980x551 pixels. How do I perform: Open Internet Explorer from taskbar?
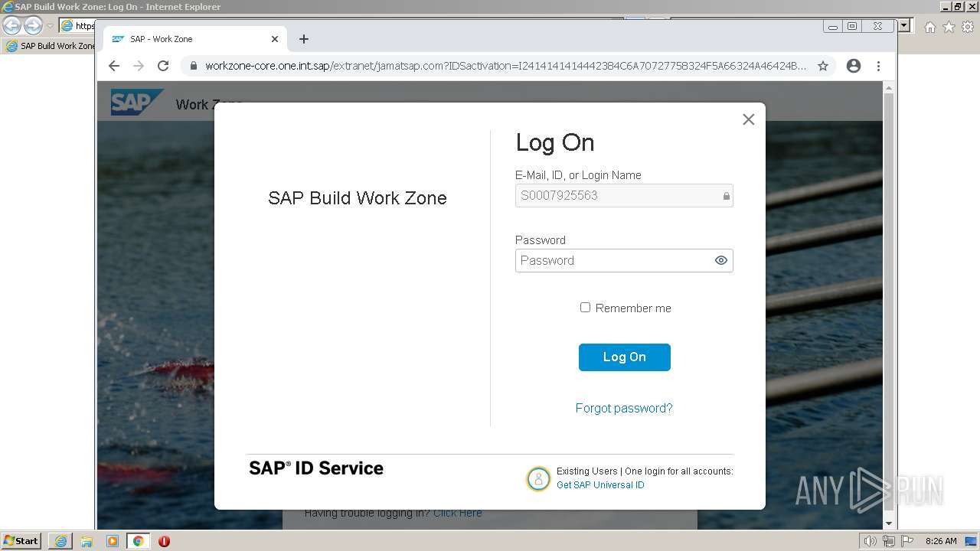click(x=60, y=541)
